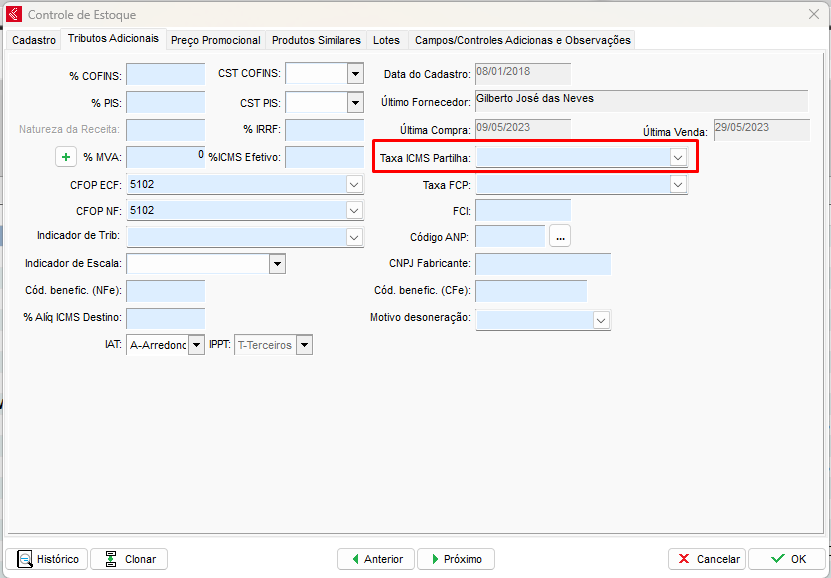This screenshot has width=831, height=578.
Task: Confirm with the green check OK button
Action: (787, 559)
